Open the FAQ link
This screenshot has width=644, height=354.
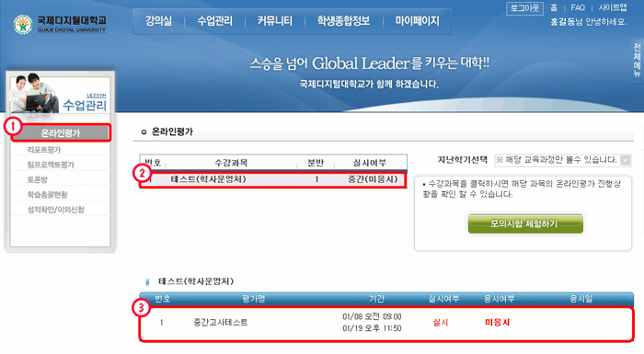[x=578, y=7]
